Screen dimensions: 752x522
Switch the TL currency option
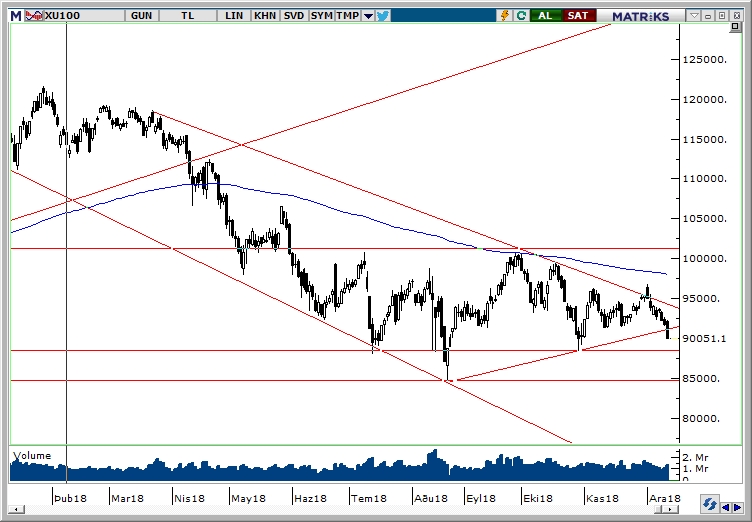click(188, 16)
